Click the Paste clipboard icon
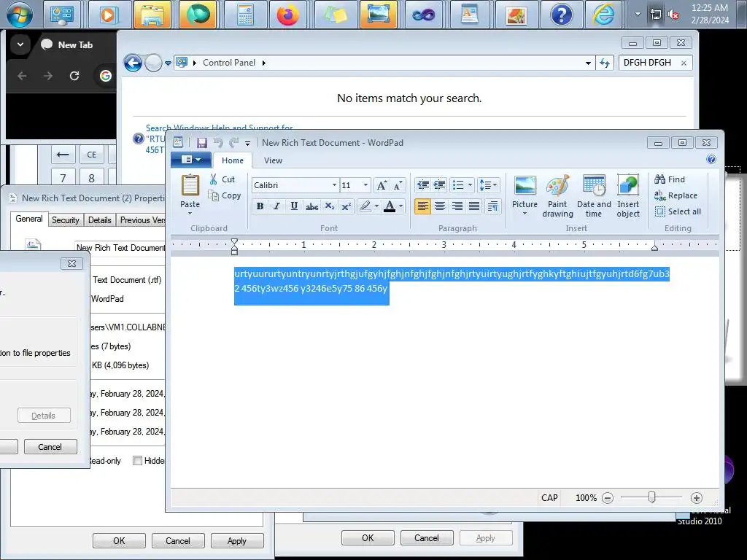 190,185
